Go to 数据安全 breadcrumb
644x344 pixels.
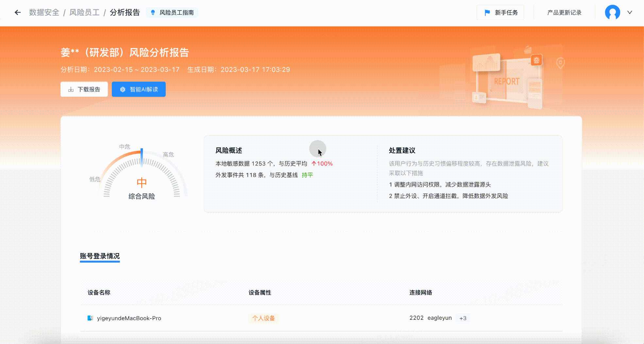pyautogui.click(x=44, y=12)
